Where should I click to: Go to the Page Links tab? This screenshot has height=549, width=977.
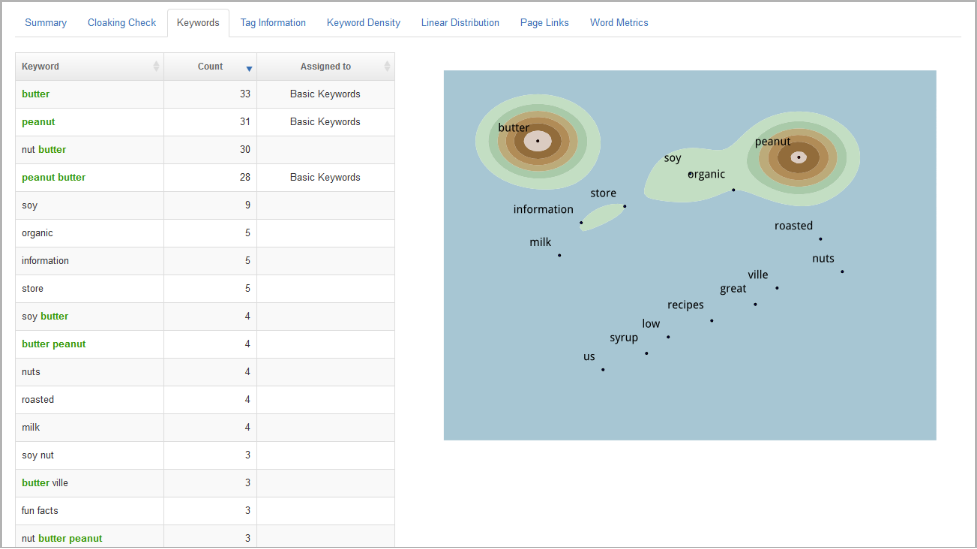click(x=545, y=22)
